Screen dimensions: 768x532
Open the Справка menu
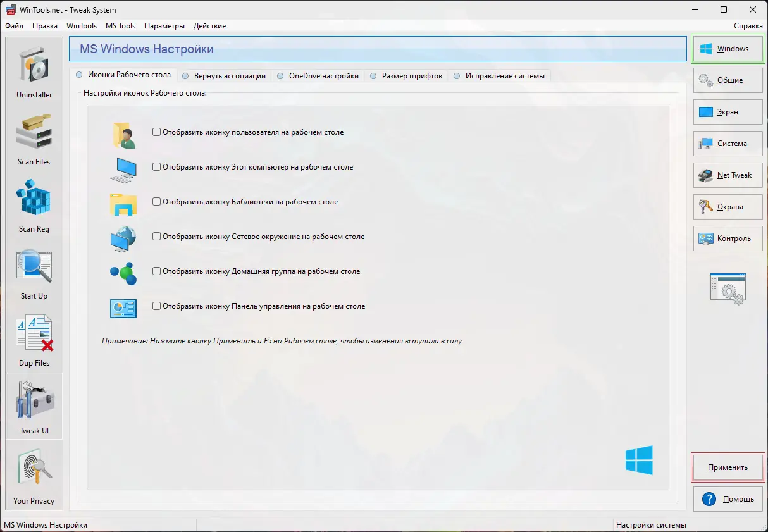[x=748, y=26]
